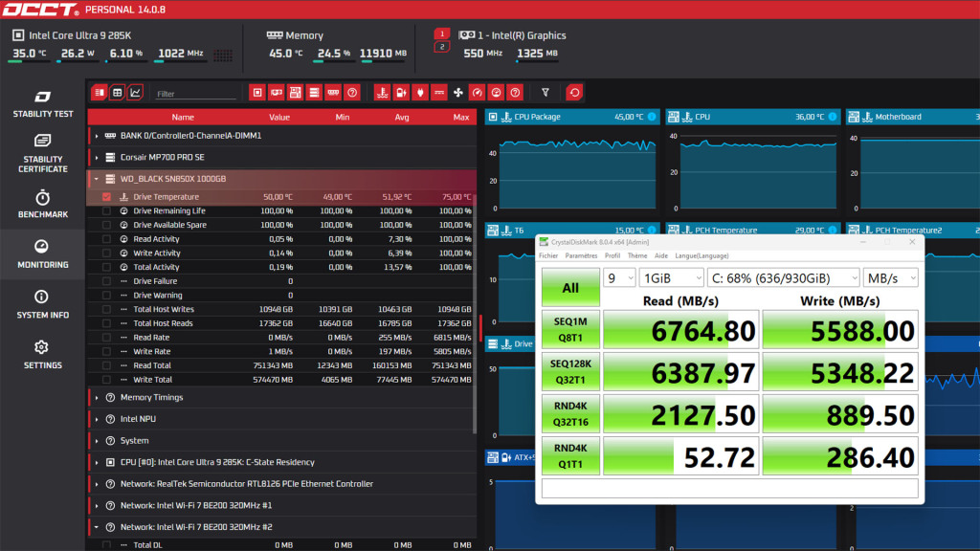Image resolution: width=980 pixels, height=551 pixels.
Task: Open info for the PCH Temperature graph
Action: 833,230
